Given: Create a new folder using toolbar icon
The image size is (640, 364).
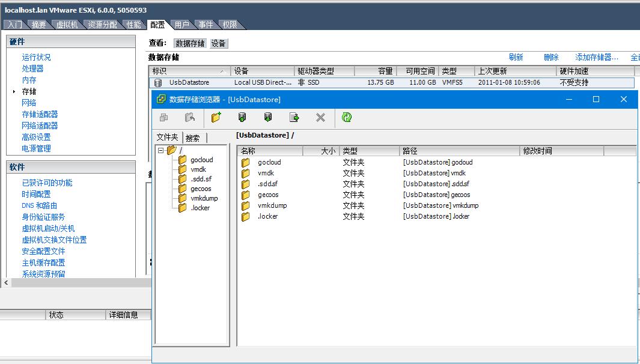Looking at the screenshot, I should (216, 117).
